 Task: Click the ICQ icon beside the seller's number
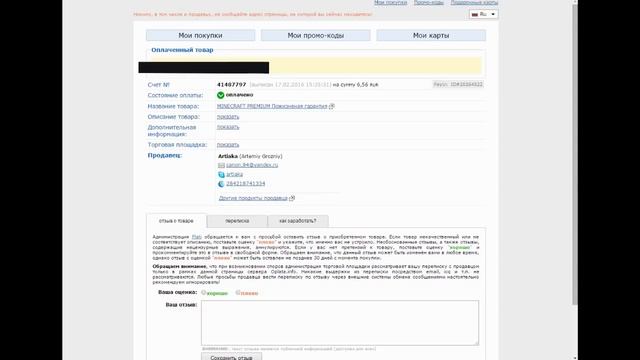coord(221,184)
